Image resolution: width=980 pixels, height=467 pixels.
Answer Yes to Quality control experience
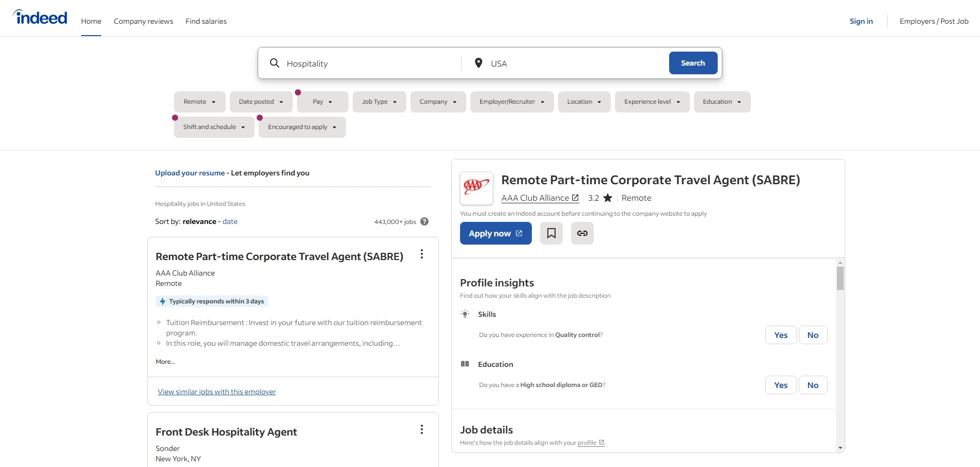(781, 335)
